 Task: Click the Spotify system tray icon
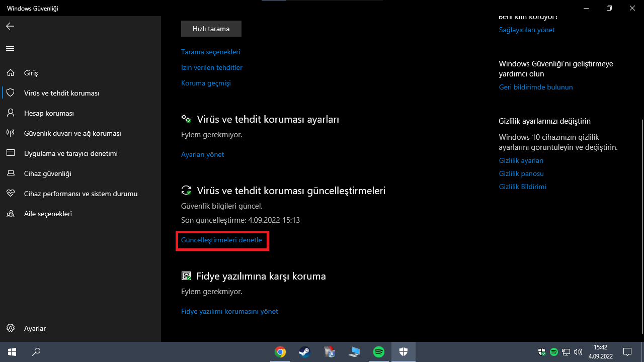coord(554,352)
